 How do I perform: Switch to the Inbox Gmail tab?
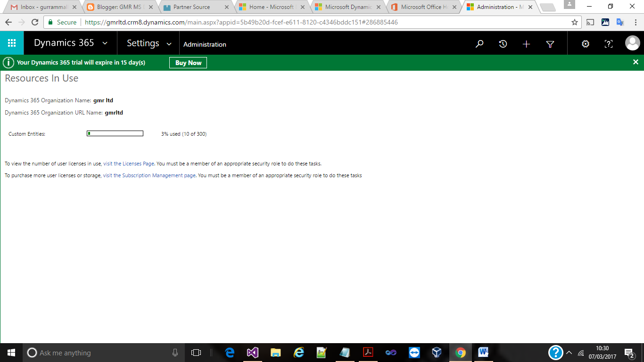42,7
